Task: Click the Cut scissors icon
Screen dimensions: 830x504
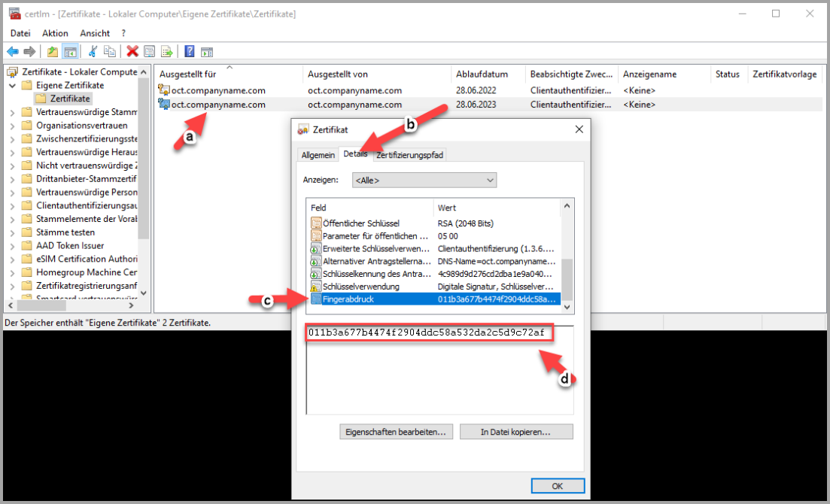Action: (93, 52)
